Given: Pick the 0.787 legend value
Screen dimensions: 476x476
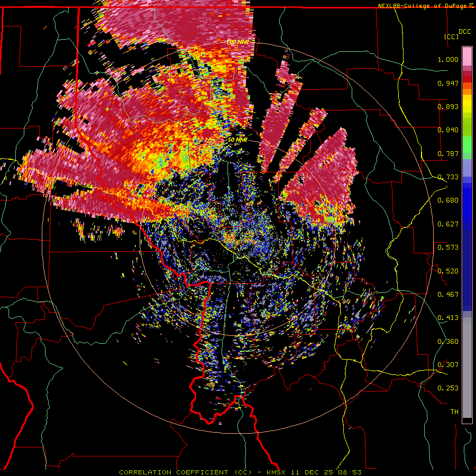Looking at the screenshot, I should 448,153.
